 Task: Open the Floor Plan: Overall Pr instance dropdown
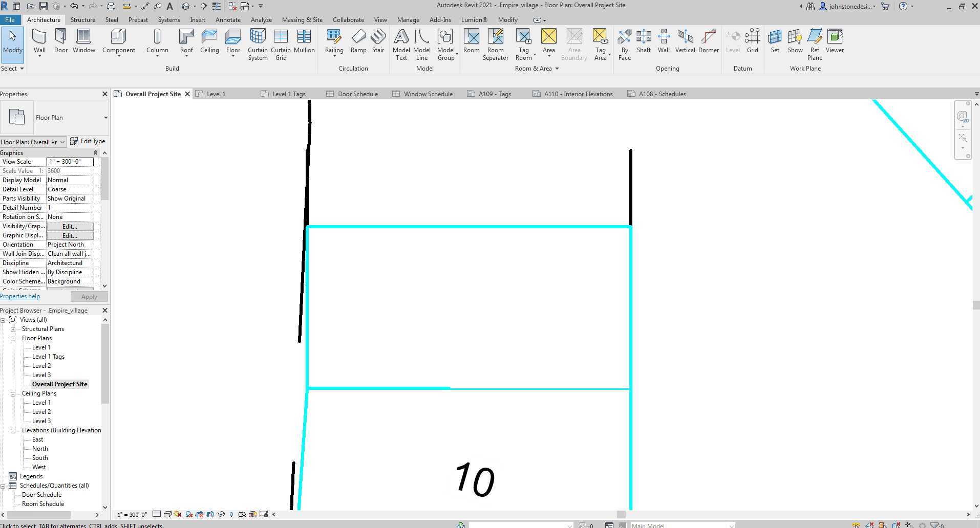pyautogui.click(x=33, y=142)
